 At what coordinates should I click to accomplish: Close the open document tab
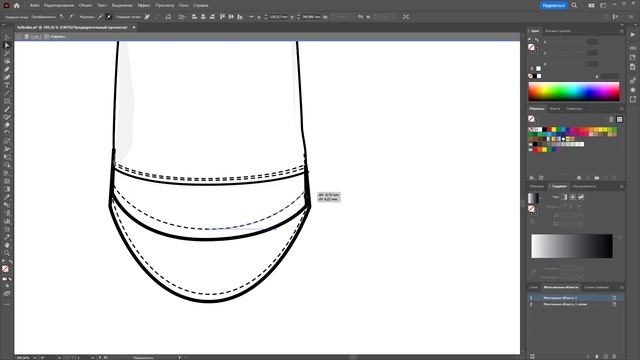click(x=134, y=27)
